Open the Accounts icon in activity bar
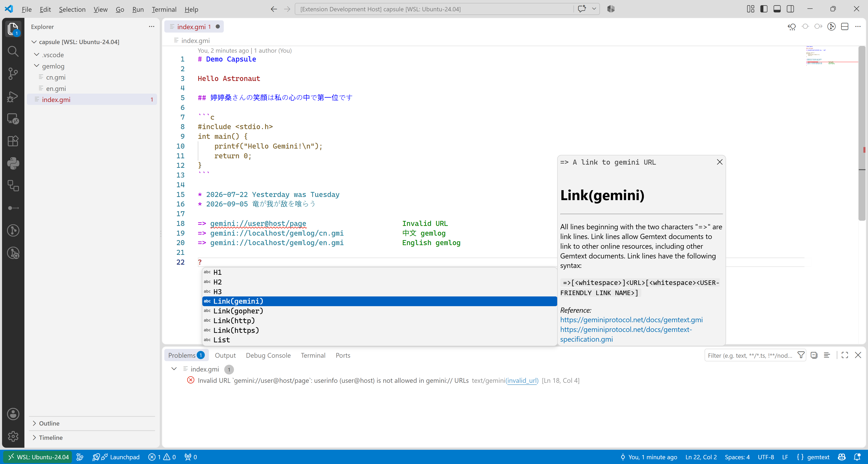Screen dimensions: 868x464 point(13,414)
